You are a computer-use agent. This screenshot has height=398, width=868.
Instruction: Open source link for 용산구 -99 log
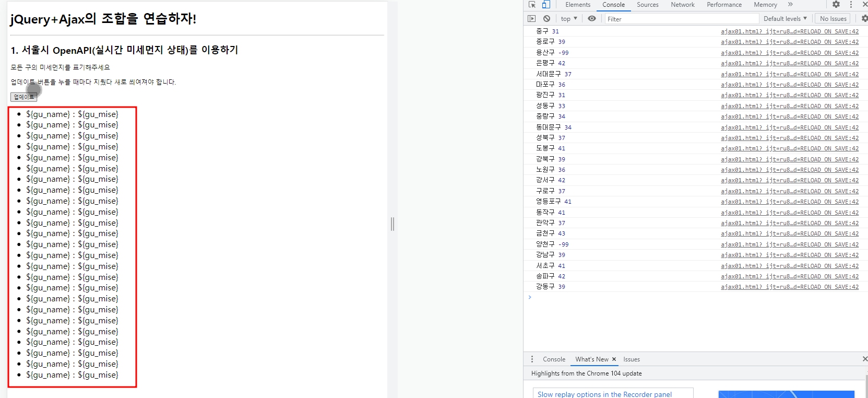[790, 53]
